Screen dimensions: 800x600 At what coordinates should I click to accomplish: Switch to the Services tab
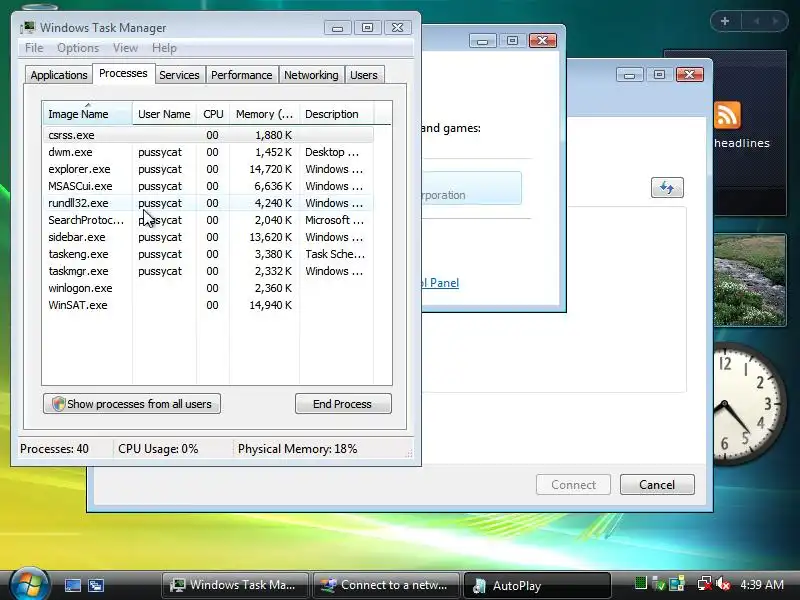coord(179,75)
